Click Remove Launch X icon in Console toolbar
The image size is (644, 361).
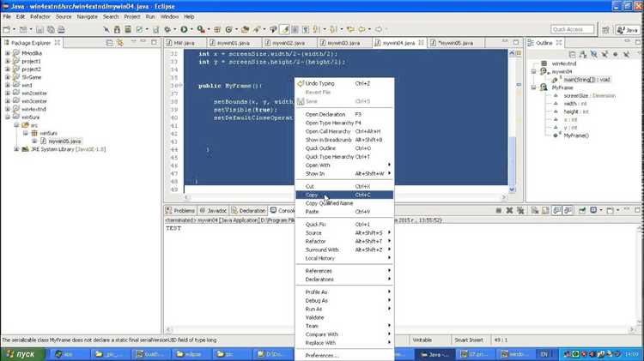(x=509, y=210)
